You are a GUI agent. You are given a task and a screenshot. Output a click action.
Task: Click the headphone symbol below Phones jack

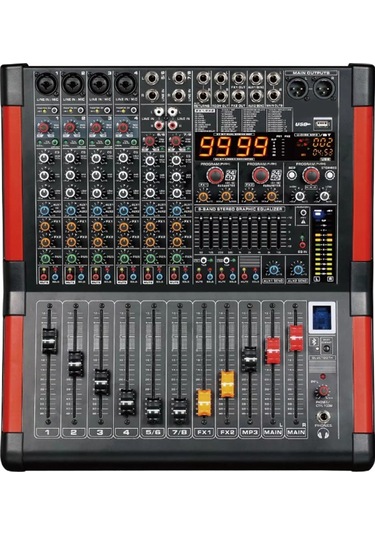pyautogui.click(x=323, y=434)
